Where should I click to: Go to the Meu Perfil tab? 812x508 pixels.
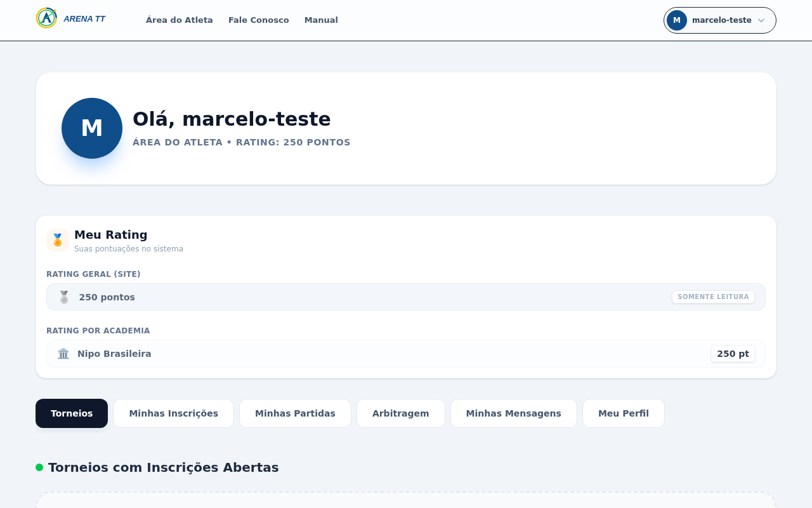pos(623,413)
